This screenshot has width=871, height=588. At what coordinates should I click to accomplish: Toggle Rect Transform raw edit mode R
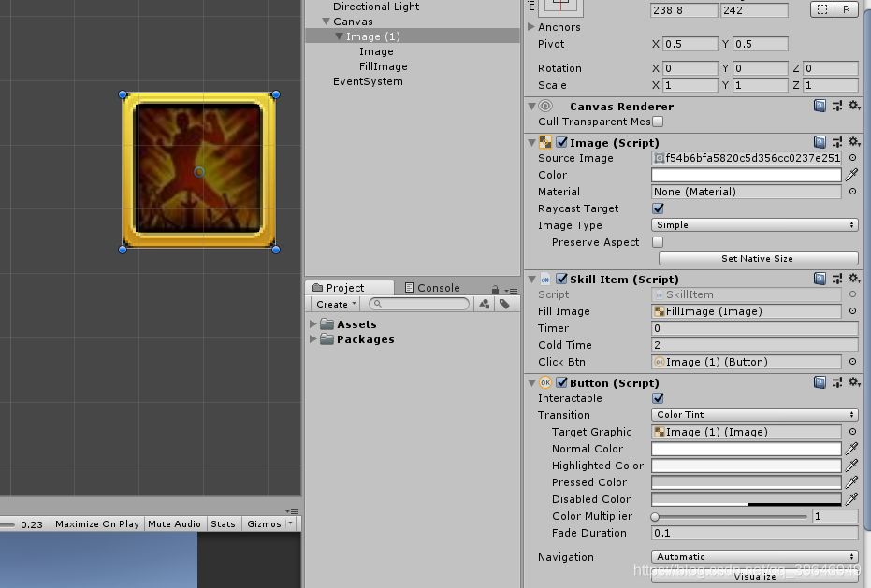click(846, 9)
